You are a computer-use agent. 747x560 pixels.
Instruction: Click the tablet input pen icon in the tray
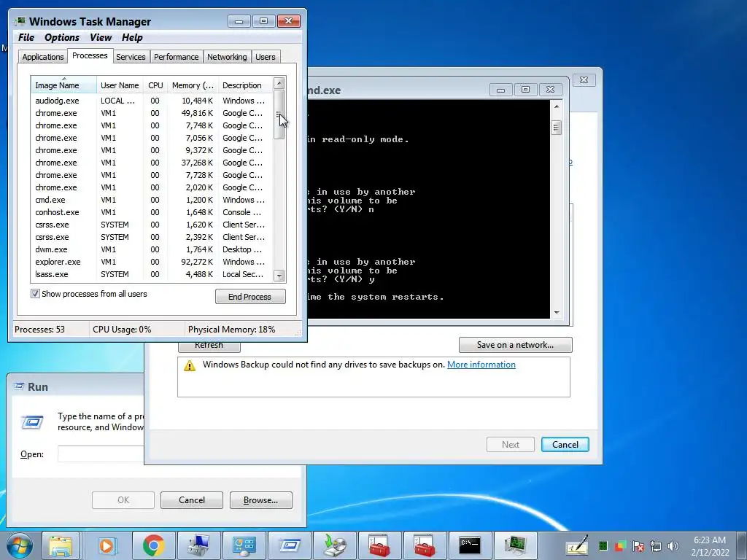click(x=577, y=545)
